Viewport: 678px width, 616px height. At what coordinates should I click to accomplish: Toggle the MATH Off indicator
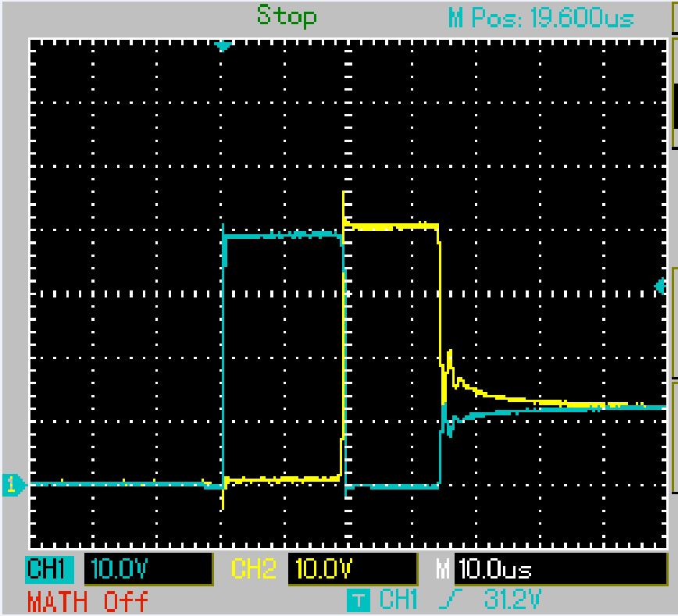click(87, 601)
